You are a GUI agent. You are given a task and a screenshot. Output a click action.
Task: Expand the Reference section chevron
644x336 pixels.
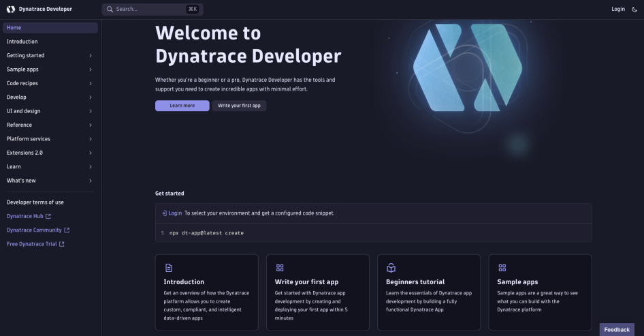coord(91,125)
